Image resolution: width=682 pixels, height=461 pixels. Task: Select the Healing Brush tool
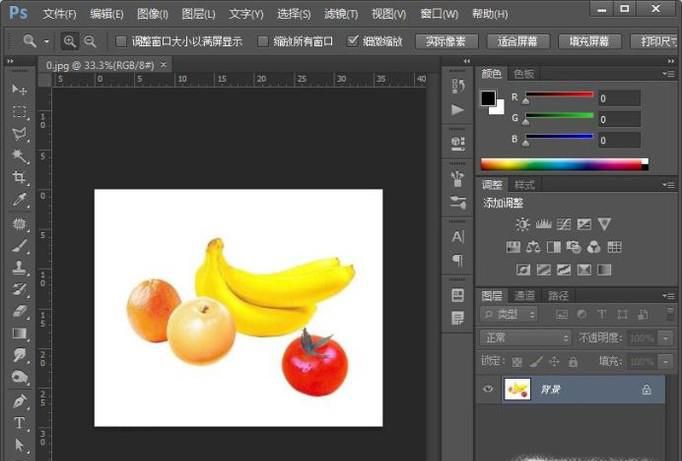click(19, 224)
